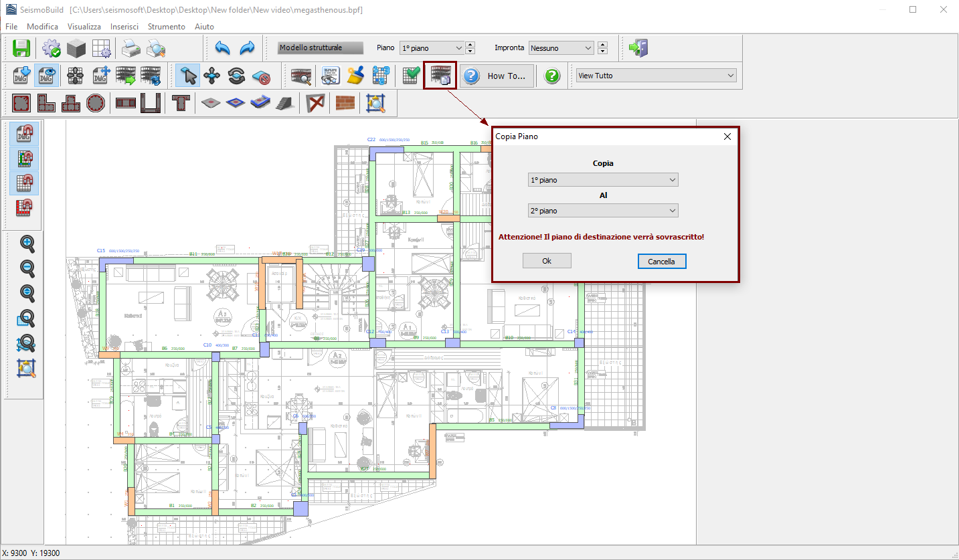Increase Piano floor with up stepper
This screenshot has width=959, height=560.
coord(470,45)
